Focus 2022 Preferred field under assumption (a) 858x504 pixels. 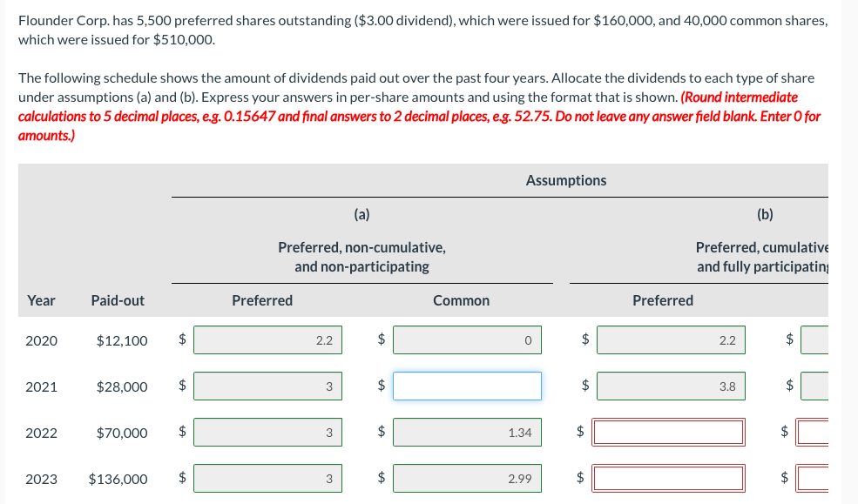(267, 433)
